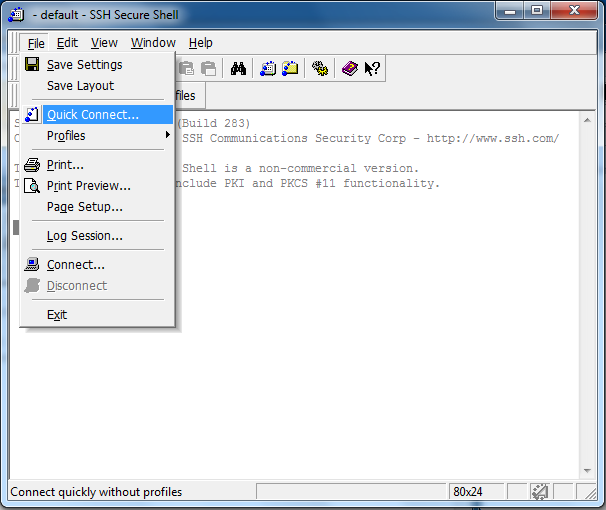Click the terminal scrollbar down arrow
The image size is (606, 510).
[x=587, y=471]
